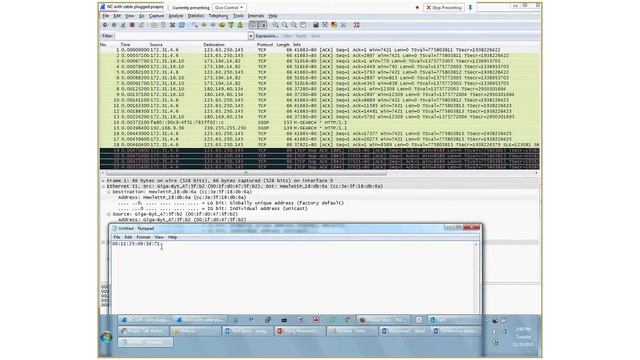This screenshot has width=640, height=360.
Task: Click the filter Save button
Action: tap(315, 36)
